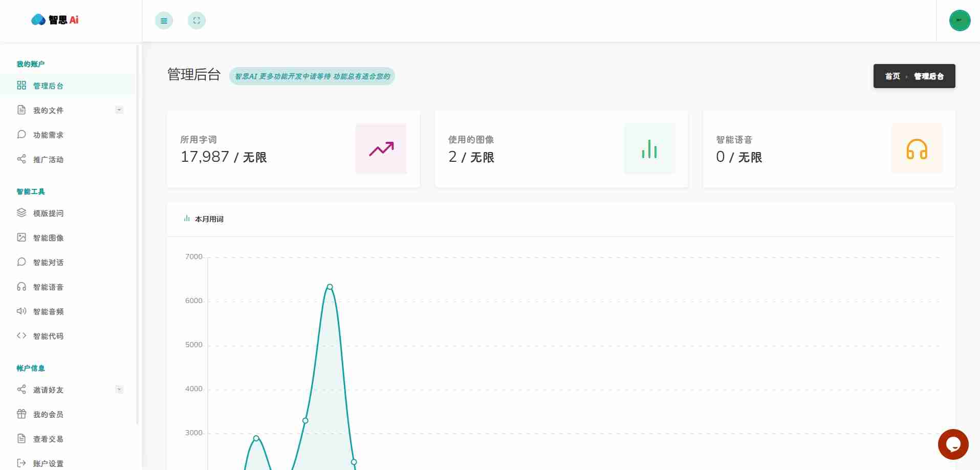Image resolution: width=980 pixels, height=470 pixels.
Task: Click the sidebar vertical scrollbar
Action: point(137,234)
